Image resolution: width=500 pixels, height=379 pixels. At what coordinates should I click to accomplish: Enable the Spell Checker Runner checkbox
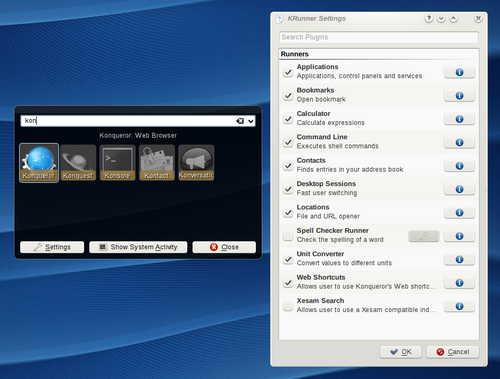point(288,236)
